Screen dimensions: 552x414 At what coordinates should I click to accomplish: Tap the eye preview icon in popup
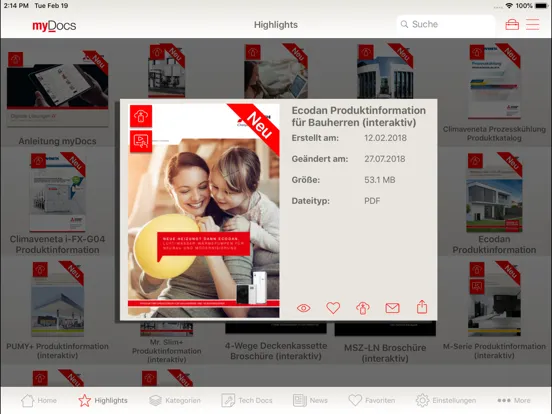point(303,308)
